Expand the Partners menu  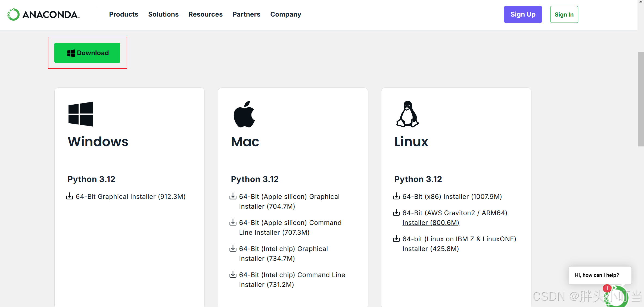(x=246, y=14)
